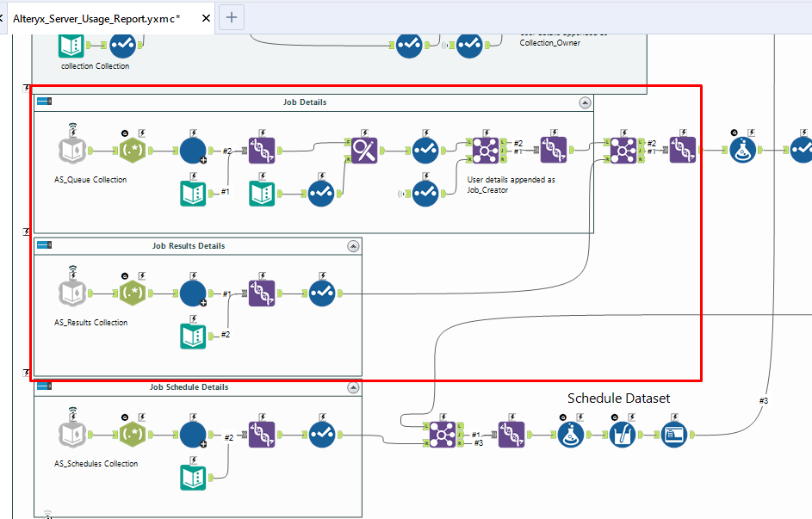Select the Select tool beside collection Collection
The width and height of the screenshot is (812, 519).
(x=123, y=46)
